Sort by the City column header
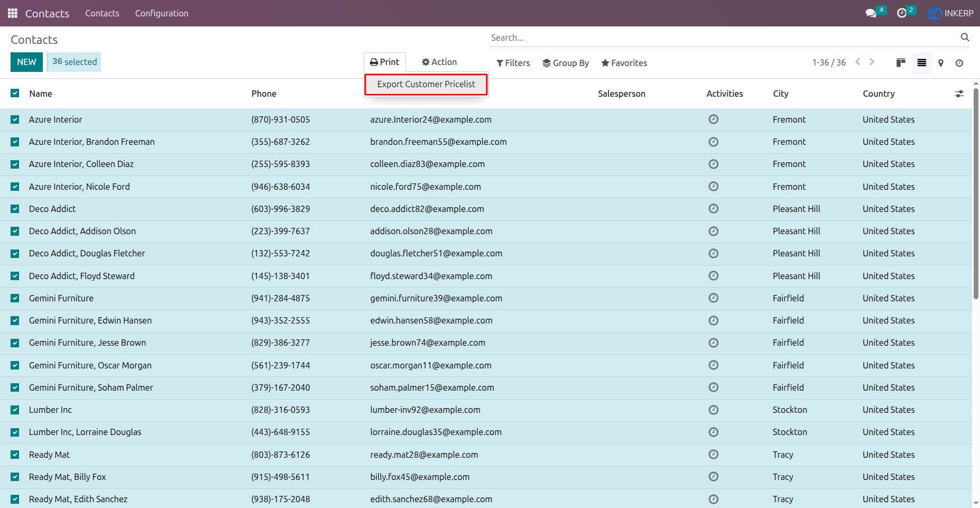Viewport: 980px width, 508px height. 781,94
